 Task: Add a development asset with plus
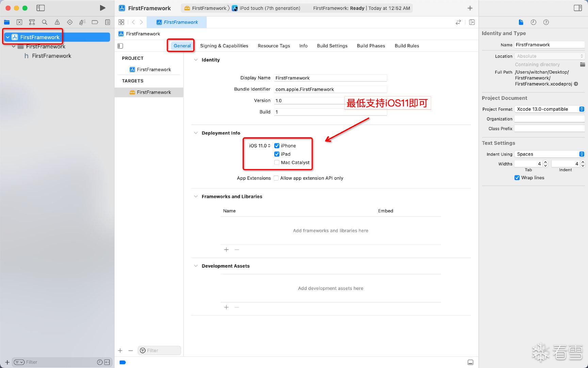pos(226,307)
